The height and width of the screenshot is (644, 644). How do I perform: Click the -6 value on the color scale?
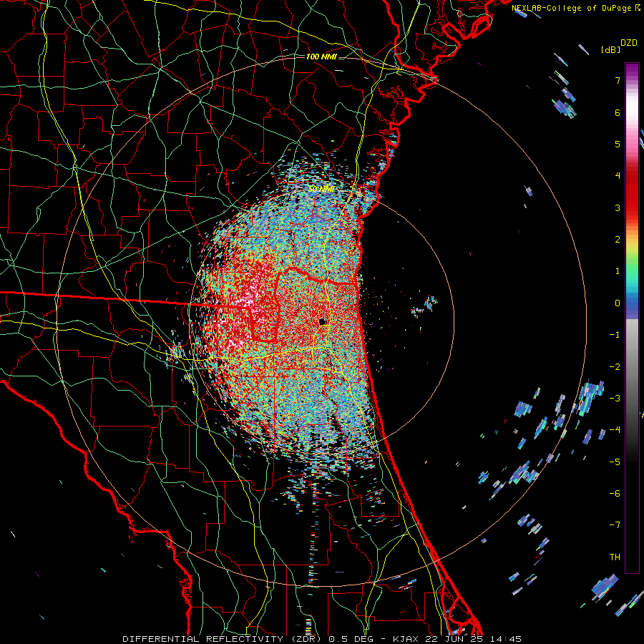tap(615, 494)
